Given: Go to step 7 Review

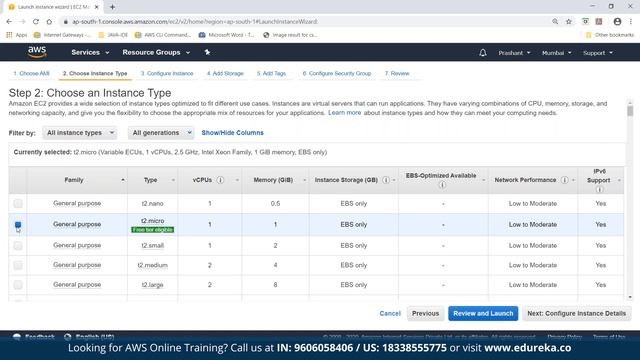Looking at the screenshot, I should click(x=397, y=73).
